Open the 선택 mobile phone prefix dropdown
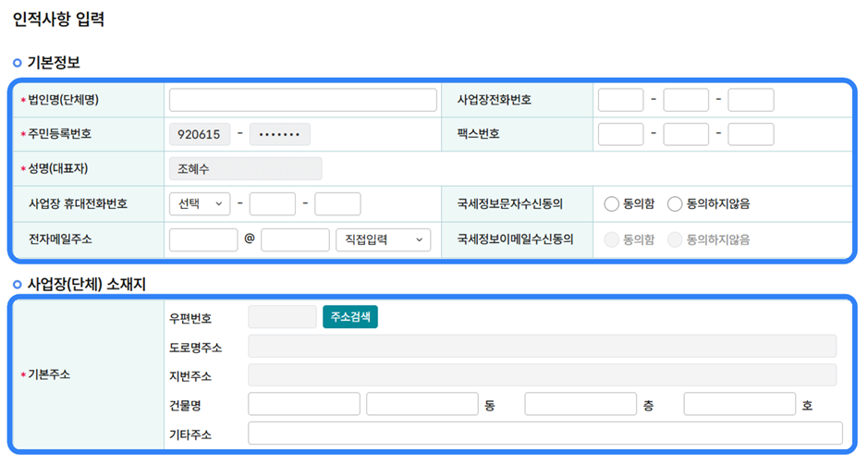868x465 pixels. [200, 203]
